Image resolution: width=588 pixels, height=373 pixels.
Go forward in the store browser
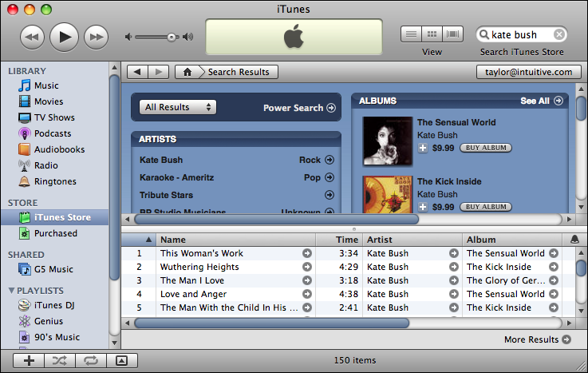159,72
